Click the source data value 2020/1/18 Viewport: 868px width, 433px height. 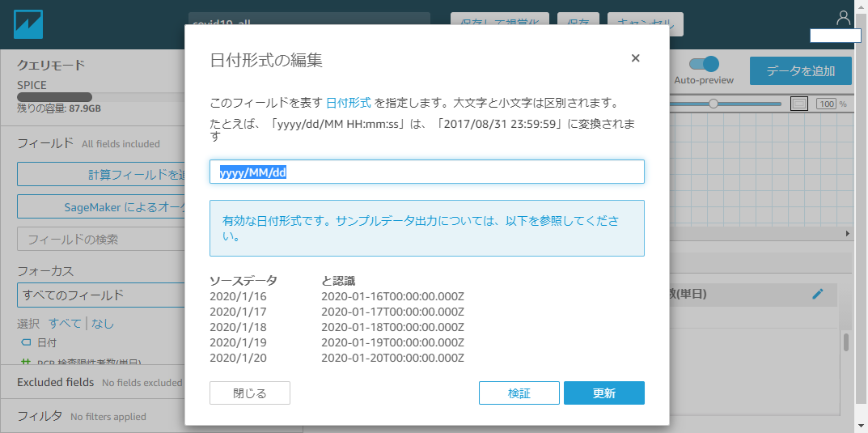tap(238, 327)
